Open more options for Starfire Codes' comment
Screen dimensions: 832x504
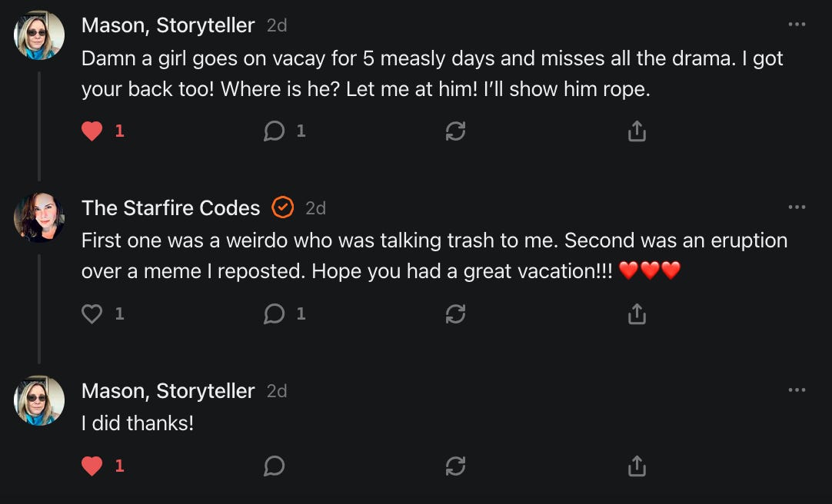[797, 207]
